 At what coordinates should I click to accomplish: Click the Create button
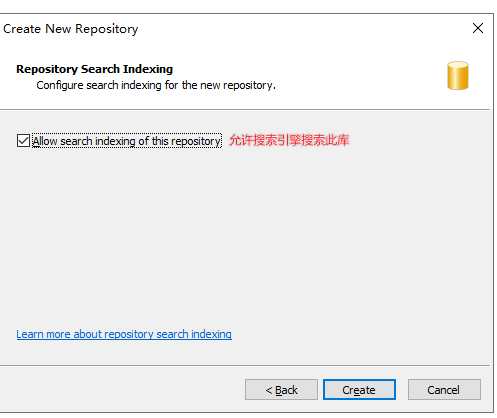359,389
